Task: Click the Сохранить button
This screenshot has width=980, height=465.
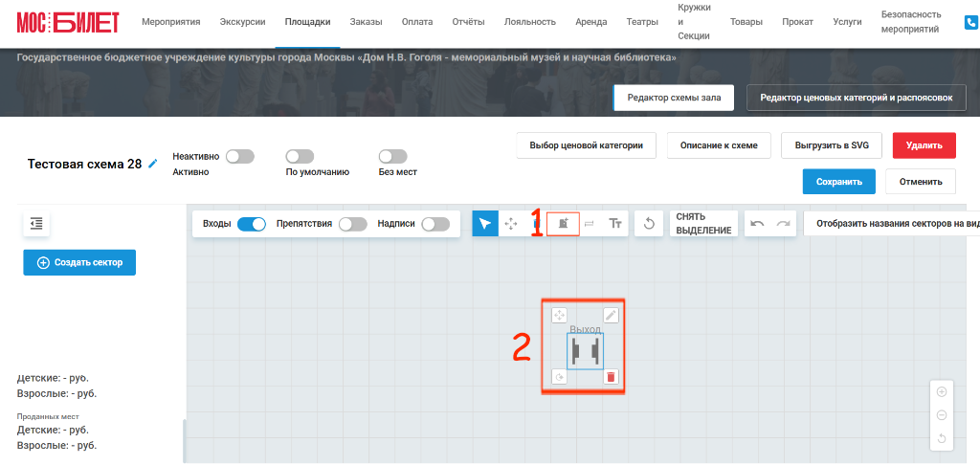Action: 839,182
